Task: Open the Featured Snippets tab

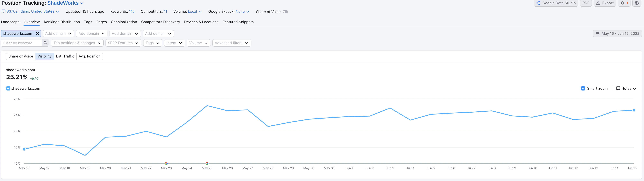Action: point(238,22)
